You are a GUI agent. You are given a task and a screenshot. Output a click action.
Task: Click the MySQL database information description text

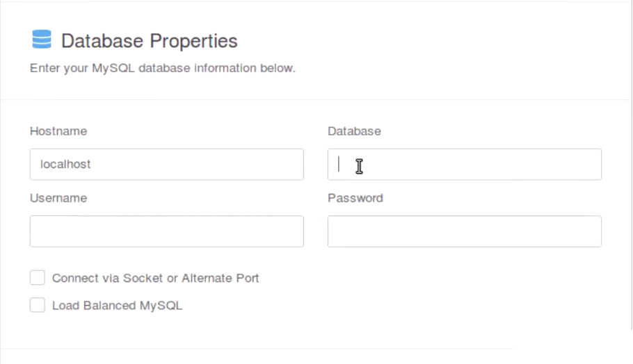click(162, 69)
